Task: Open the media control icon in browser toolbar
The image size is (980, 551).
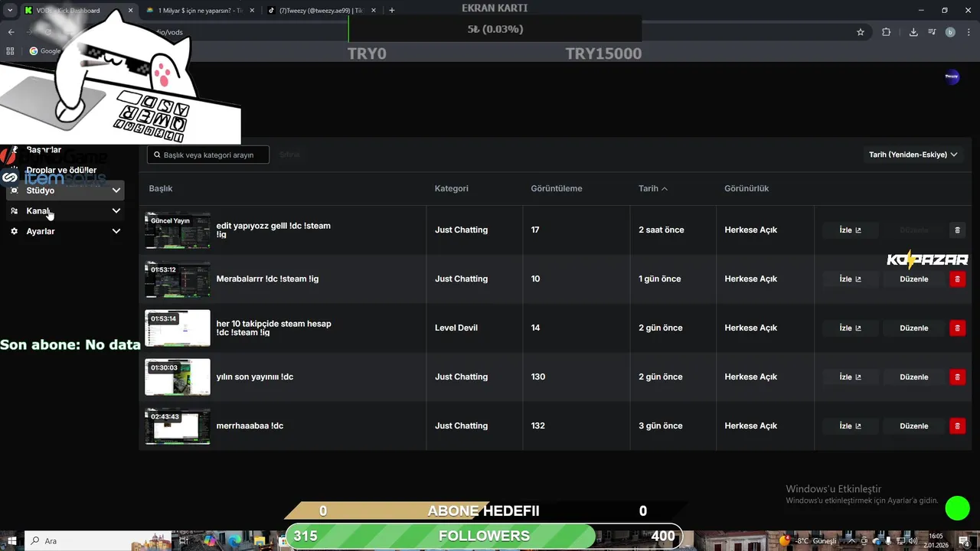Action: point(932,32)
